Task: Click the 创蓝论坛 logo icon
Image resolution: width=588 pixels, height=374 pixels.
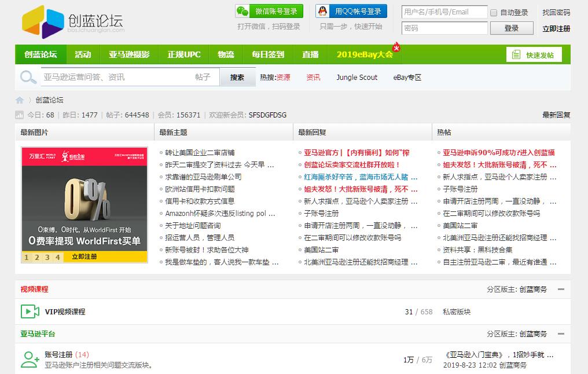Action: [x=43, y=21]
